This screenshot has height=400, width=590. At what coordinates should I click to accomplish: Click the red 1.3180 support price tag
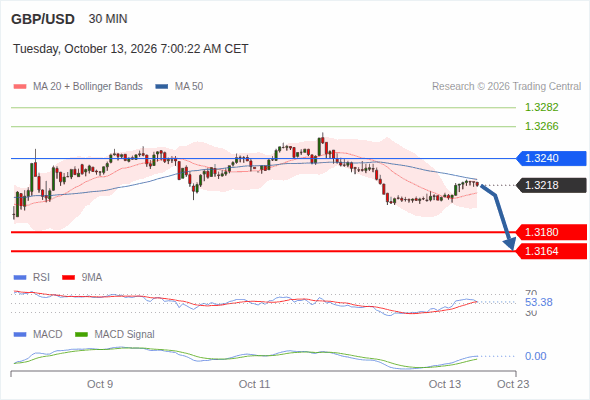pos(551,232)
